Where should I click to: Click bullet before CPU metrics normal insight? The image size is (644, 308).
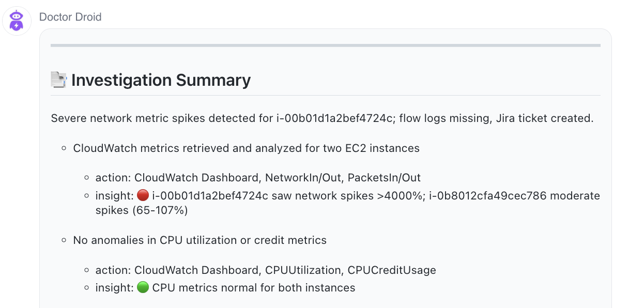87,288
